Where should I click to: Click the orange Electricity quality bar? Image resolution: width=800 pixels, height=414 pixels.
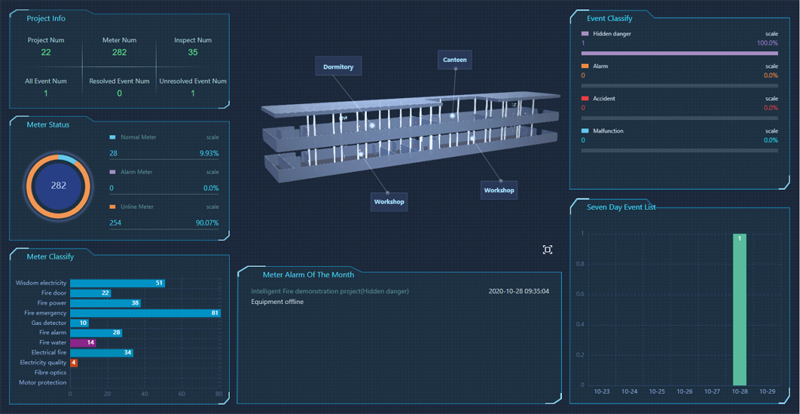[x=74, y=362]
